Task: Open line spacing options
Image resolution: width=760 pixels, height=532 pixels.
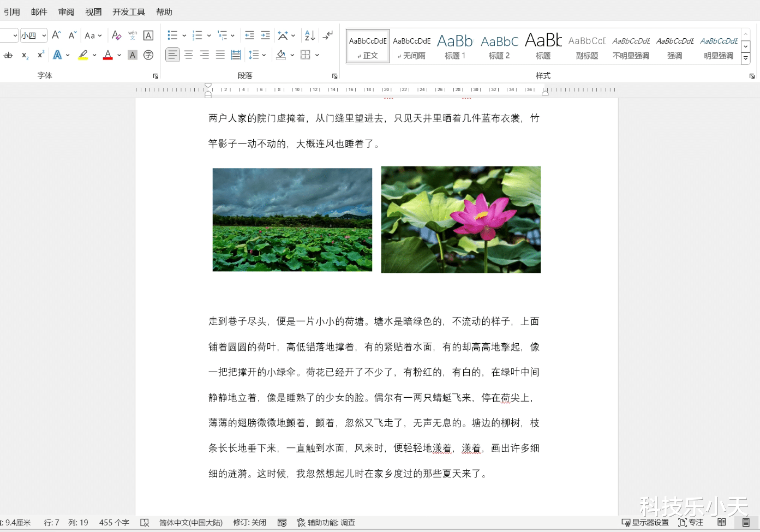Action: (x=254, y=55)
